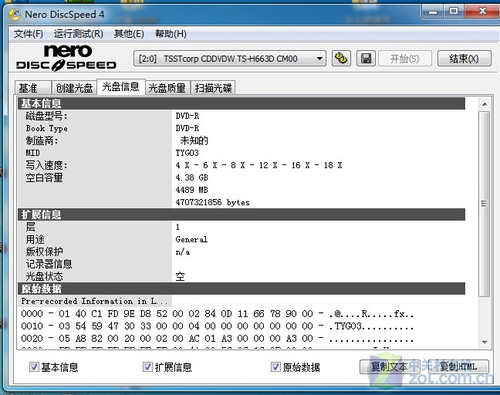The width and height of the screenshot is (500, 395).
Task: Click the scrollbar down arrow
Action: tap(484, 342)
